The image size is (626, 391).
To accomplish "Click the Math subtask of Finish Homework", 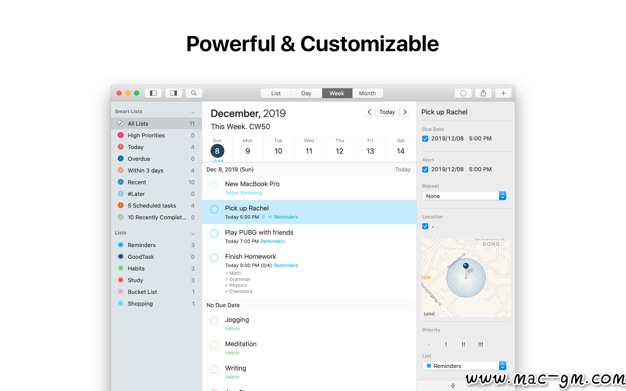I will click(235, 273).
